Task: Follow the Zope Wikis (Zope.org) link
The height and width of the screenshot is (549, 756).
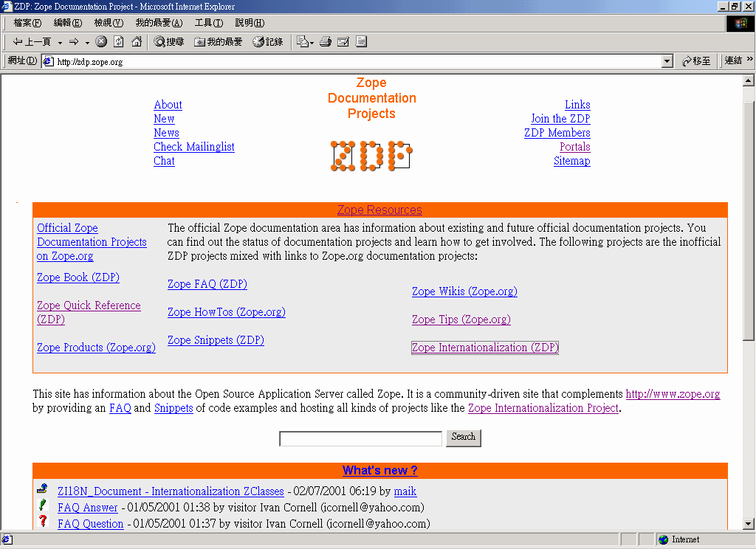Action: coord(464,291)
